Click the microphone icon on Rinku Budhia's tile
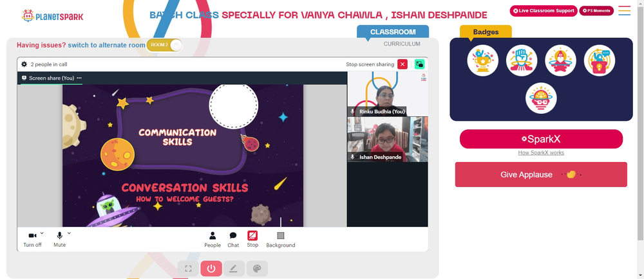The width and height of the screenshot is (644, 279). (x=352, y=111)
